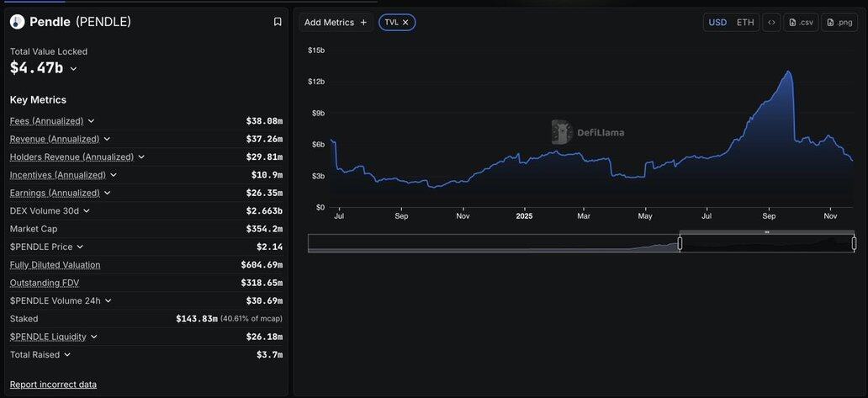This screenshot has width=868, height=398.
Task: Remove the TVL metric chip
Action: tap(405, 23)
